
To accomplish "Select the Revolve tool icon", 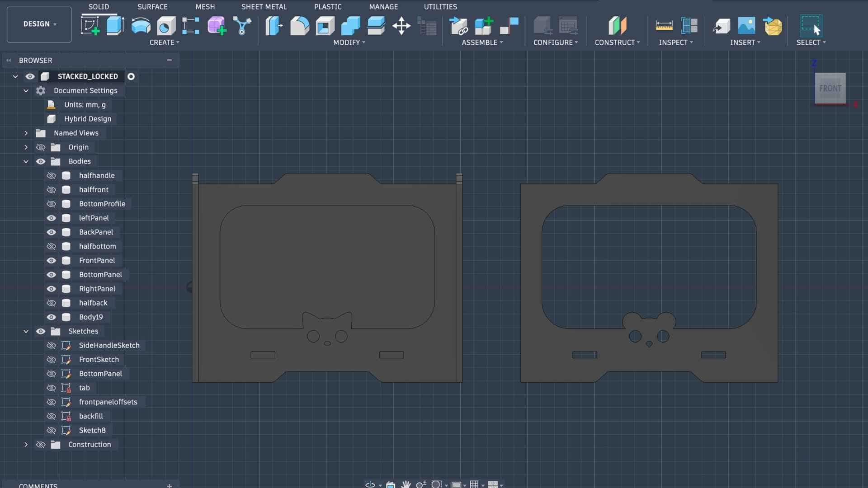I will (x=141, y=25).
